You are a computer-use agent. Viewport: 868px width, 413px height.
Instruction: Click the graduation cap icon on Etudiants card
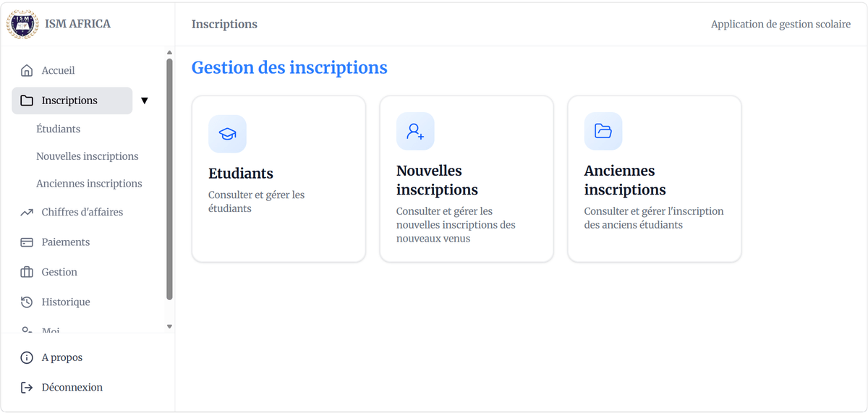pos(227,134)
